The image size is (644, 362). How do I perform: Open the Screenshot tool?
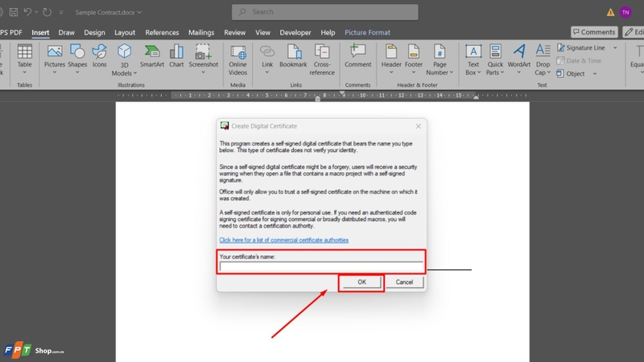(204, 60)
